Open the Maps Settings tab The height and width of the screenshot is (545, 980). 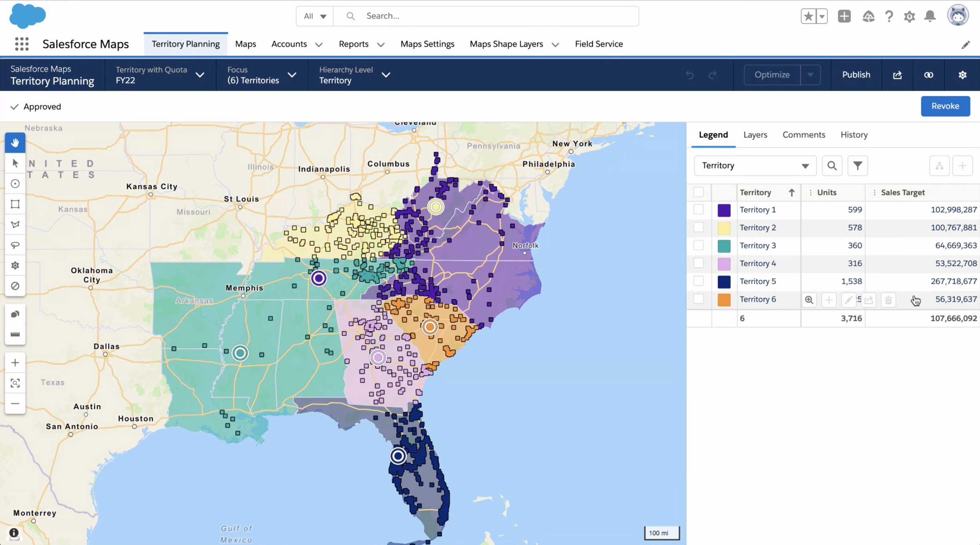point(427,44)
